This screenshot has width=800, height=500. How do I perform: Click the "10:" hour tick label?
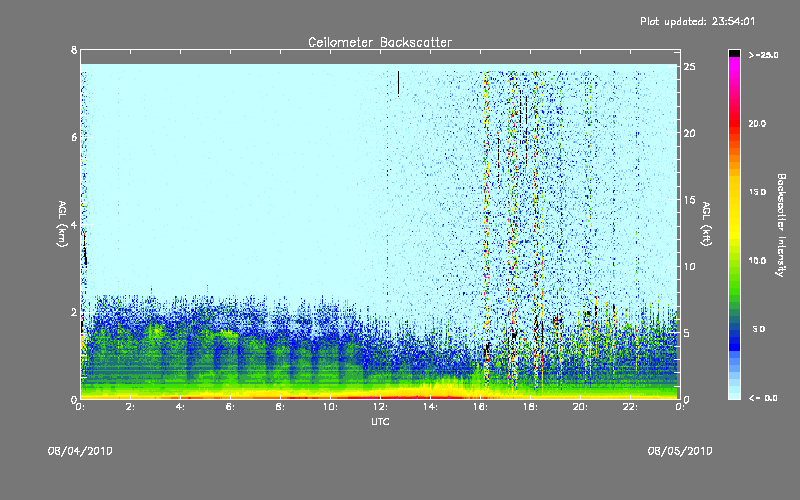(330, 407)
